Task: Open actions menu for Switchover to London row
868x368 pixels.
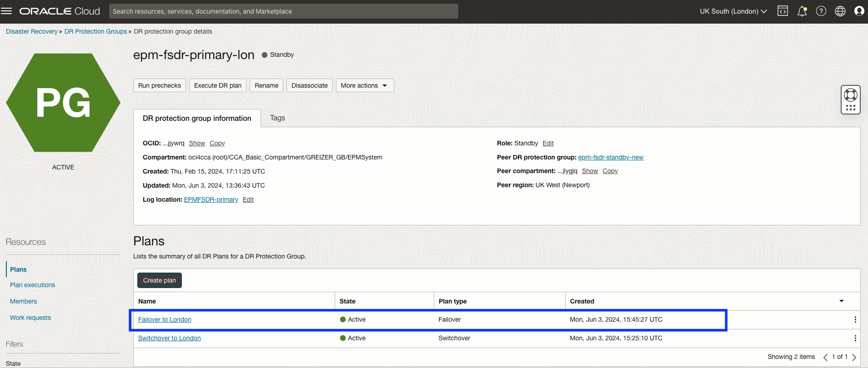Action: (855, 338)
